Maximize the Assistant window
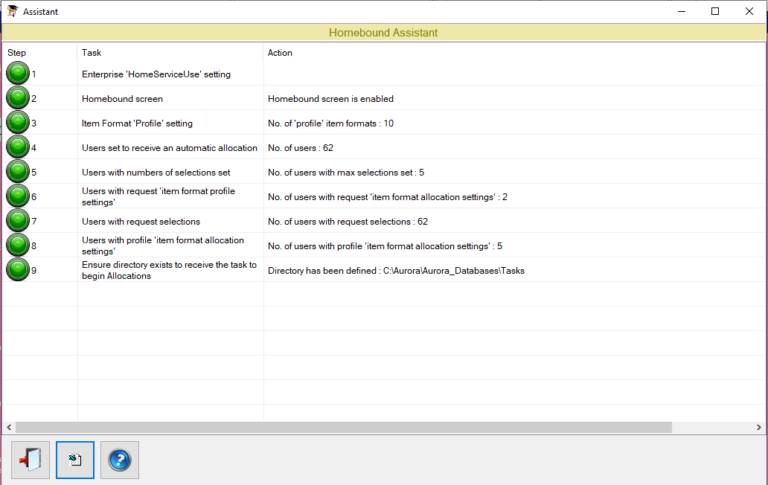Screen dimensions: 768x485 pos(715,11)
